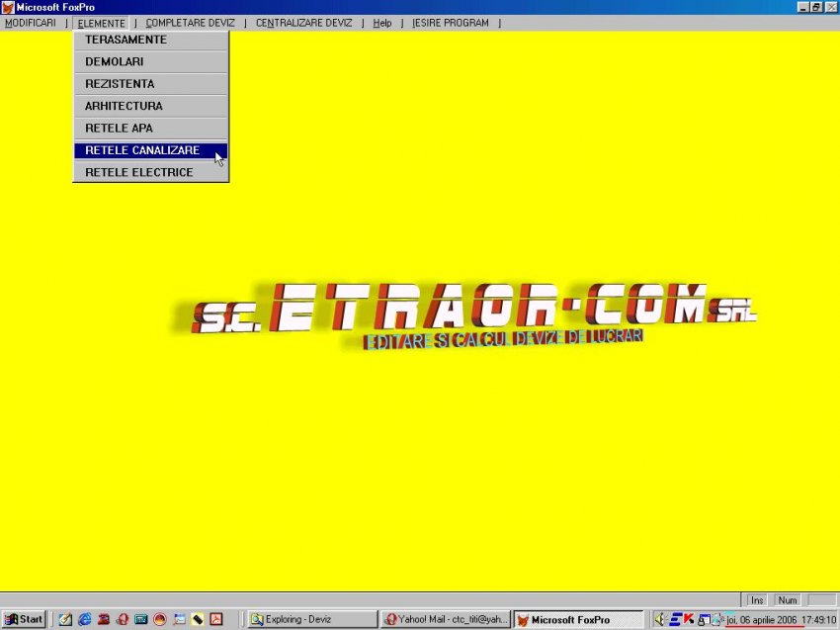840x630 pixels.
Task: Click Microsoft FoxPro taskbar button
Action: point(578,619)
